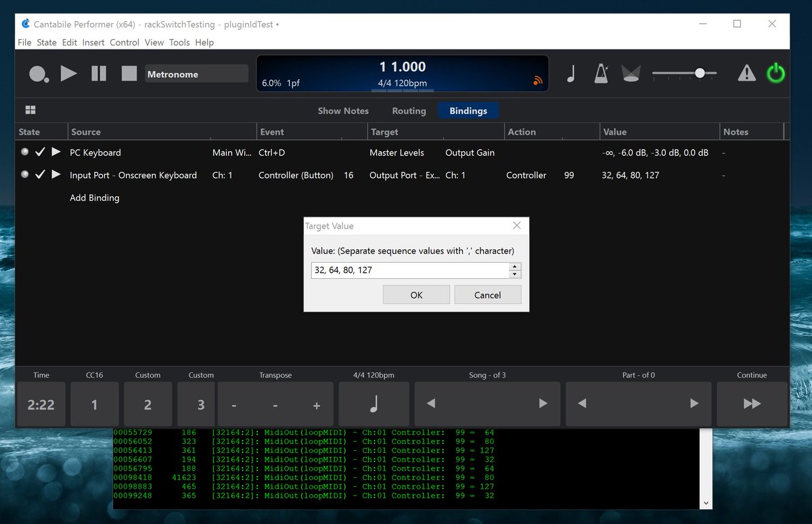Open the Help menu

coord(204,42)
